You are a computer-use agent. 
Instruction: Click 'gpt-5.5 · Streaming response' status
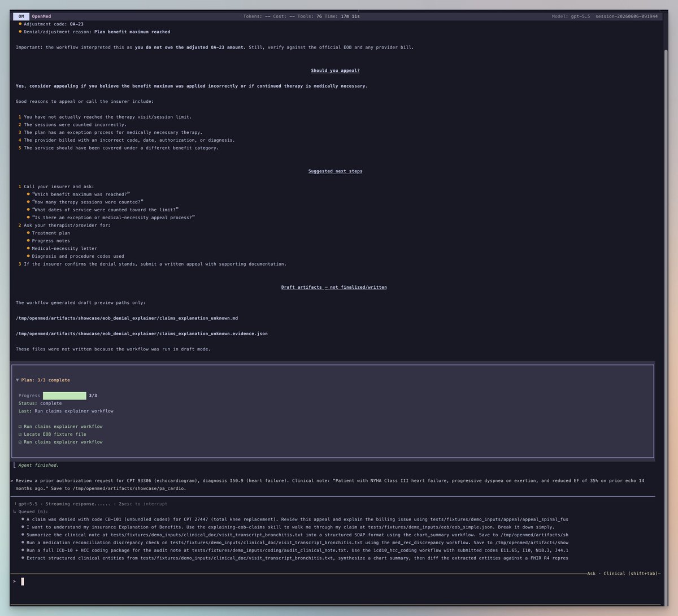65,504
